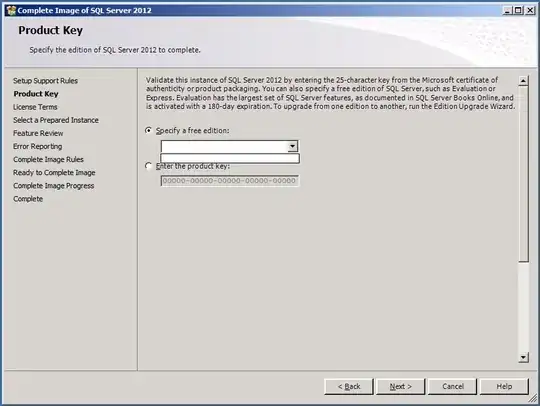The height and width of the screenshot is (406, 540).
Task: Select the 'Setup Support Rules' step
Action: pyautogui.click(x=45, y=81)
